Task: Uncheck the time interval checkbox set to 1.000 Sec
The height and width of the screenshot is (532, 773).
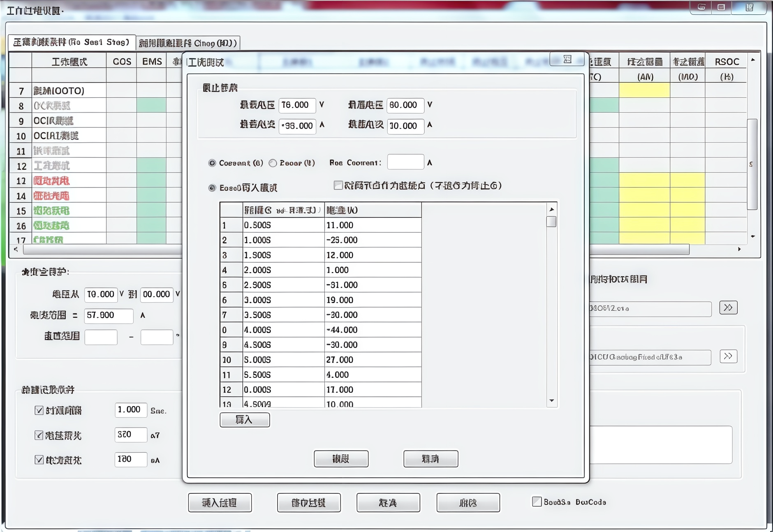Action: pyautogui.click(x=38, y=410)
